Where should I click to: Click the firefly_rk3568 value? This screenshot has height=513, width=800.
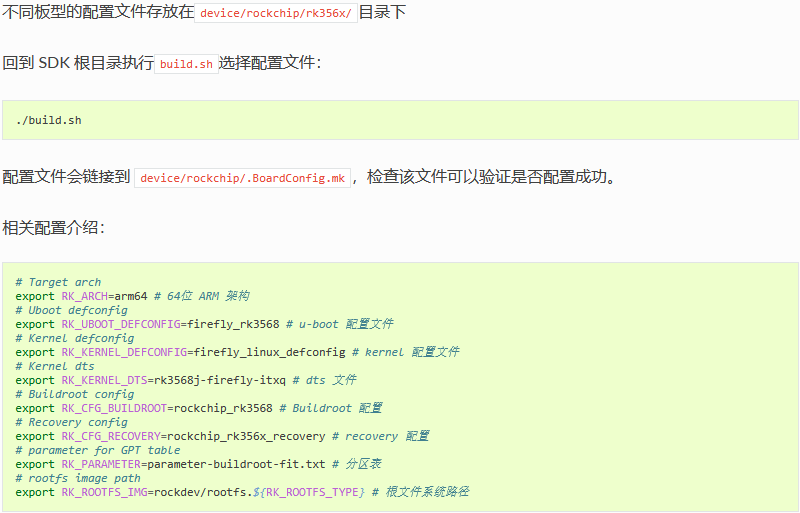233,325
